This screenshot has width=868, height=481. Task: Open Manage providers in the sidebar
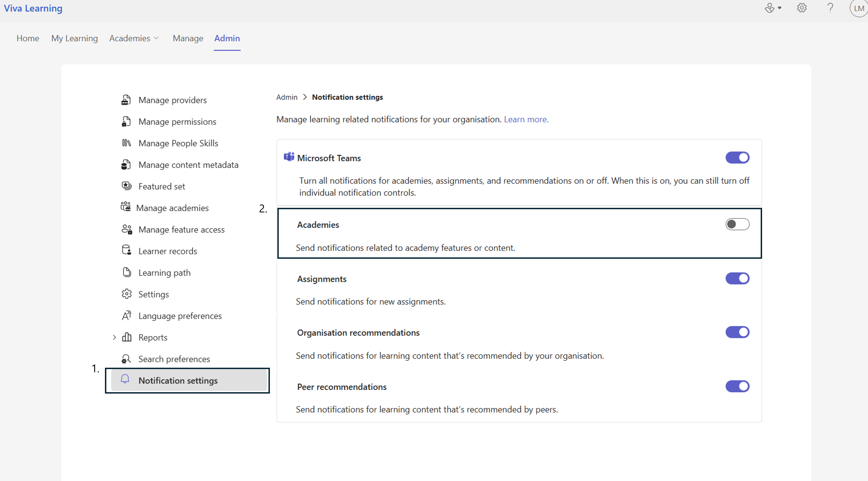coord(173,100)
